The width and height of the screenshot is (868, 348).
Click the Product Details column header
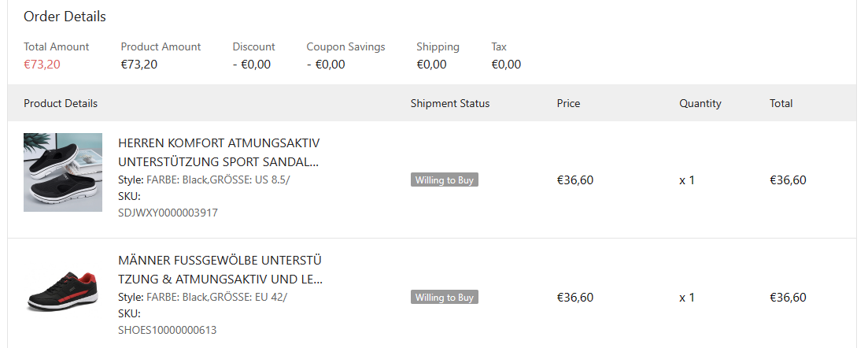[61, 103]
